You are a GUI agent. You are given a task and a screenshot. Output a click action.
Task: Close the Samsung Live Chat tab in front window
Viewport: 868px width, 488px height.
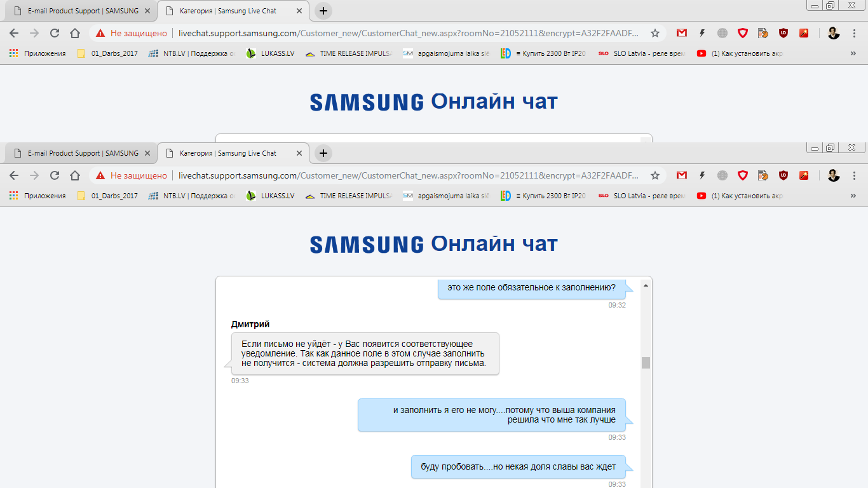(299, 153)
